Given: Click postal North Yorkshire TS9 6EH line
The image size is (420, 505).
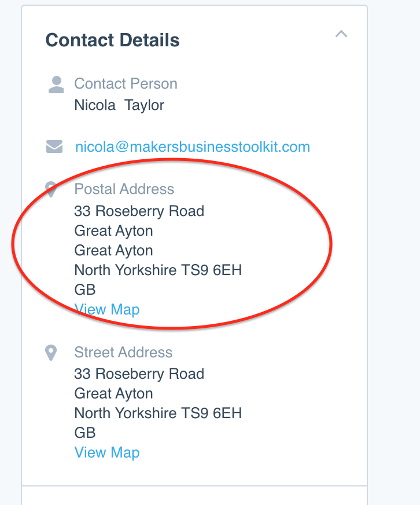Looking at the screenshot, I should tap(158, 270).
